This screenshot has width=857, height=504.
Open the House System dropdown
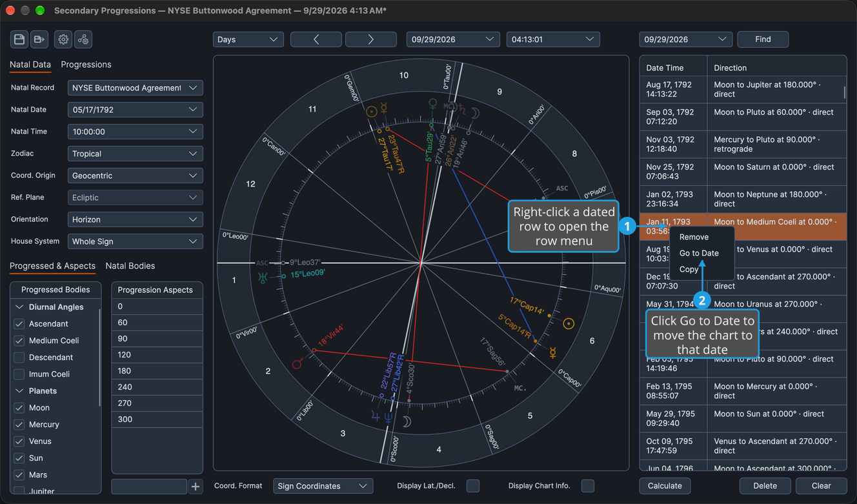click(136, 241)
